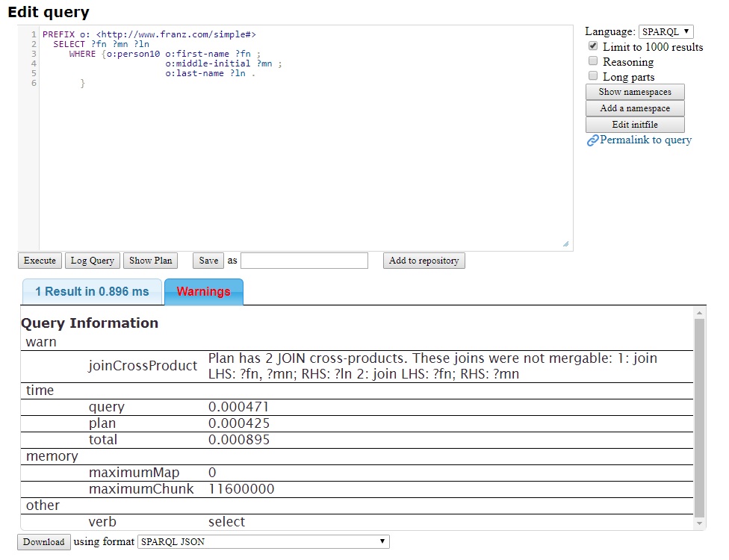
Task: Click the permalink chain icon
Action: click(592, 140)
